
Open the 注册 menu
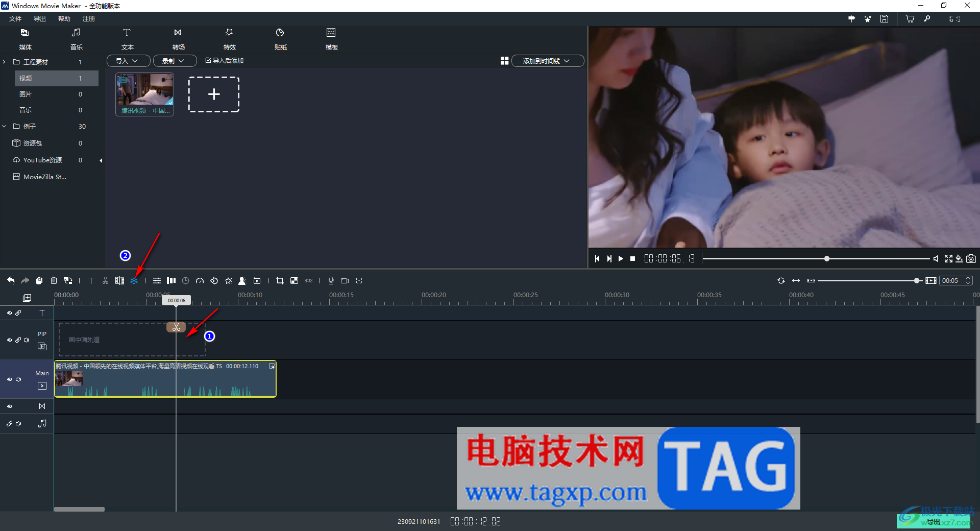89,19
